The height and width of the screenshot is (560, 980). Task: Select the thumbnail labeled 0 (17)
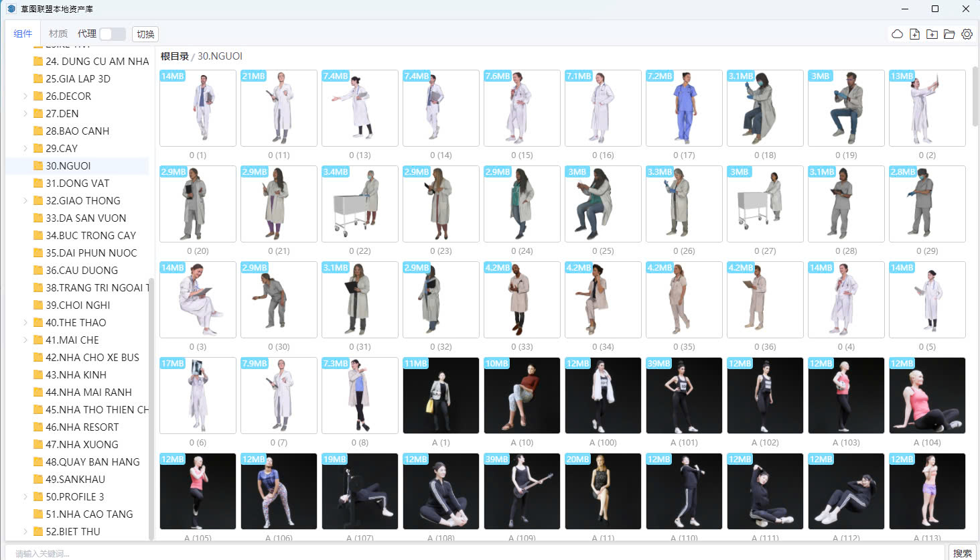tap(684, 109)
